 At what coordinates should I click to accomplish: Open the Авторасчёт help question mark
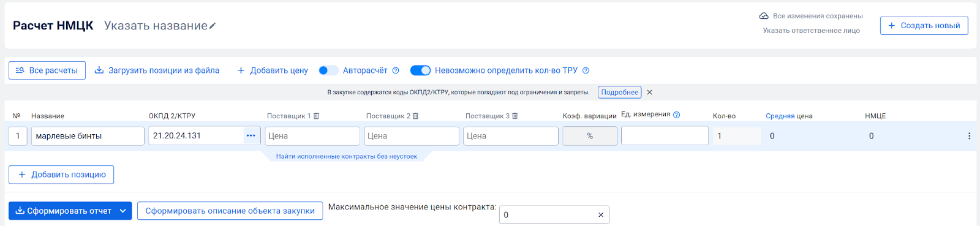coord(396,70)
